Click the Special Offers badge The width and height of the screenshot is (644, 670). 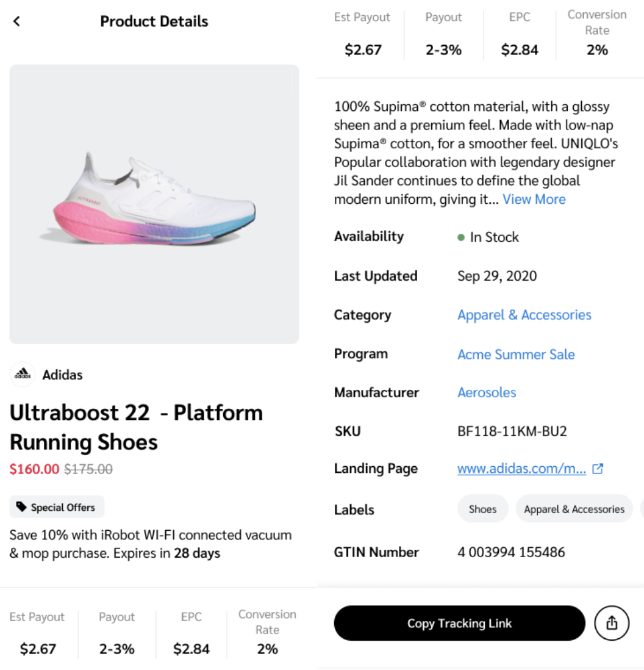point(57,507)
